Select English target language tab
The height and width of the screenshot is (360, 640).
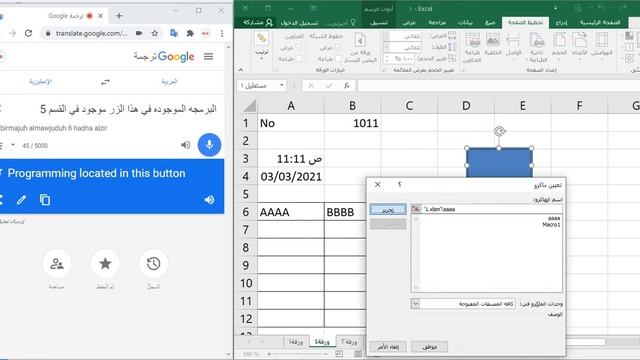40,82
